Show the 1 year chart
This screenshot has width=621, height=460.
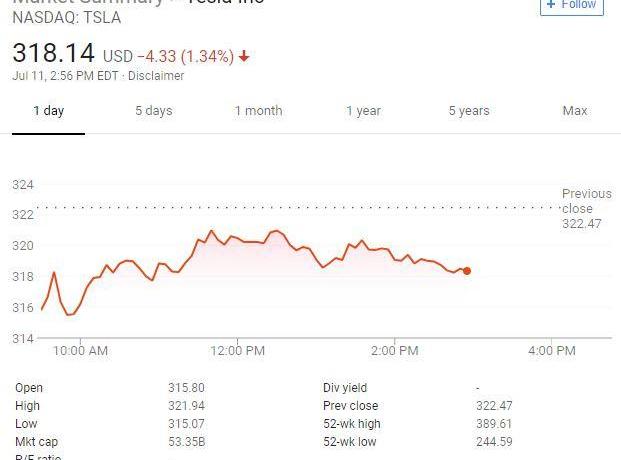[x=363, y=111]
